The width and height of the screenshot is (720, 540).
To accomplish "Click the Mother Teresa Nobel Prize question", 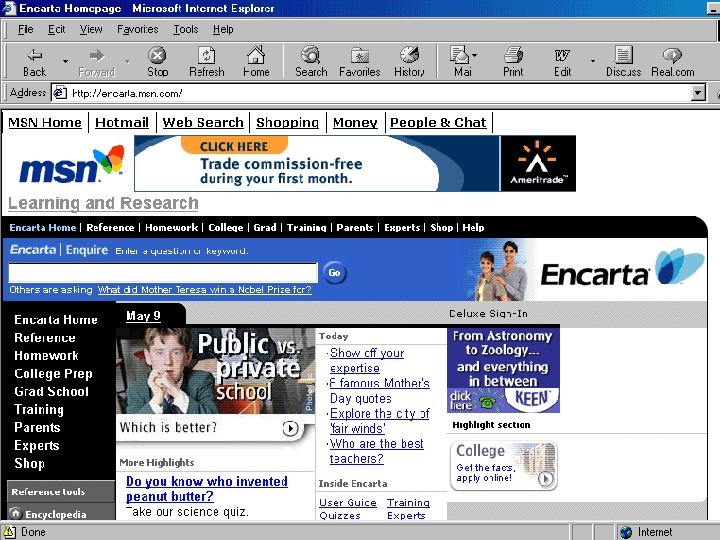I will pos(204,290).
